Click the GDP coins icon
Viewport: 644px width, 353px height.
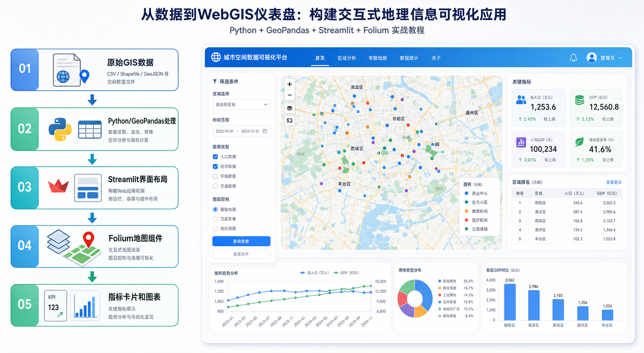579,100
